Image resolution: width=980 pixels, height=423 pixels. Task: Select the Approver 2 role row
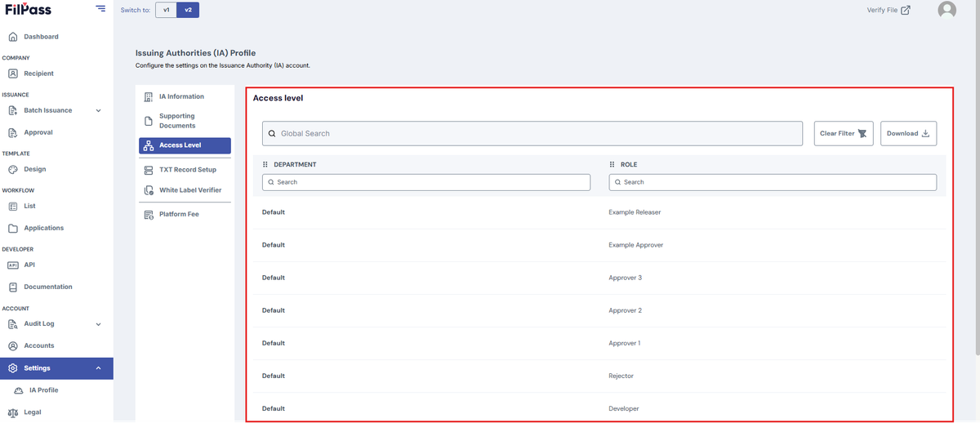tap(599, 310)
